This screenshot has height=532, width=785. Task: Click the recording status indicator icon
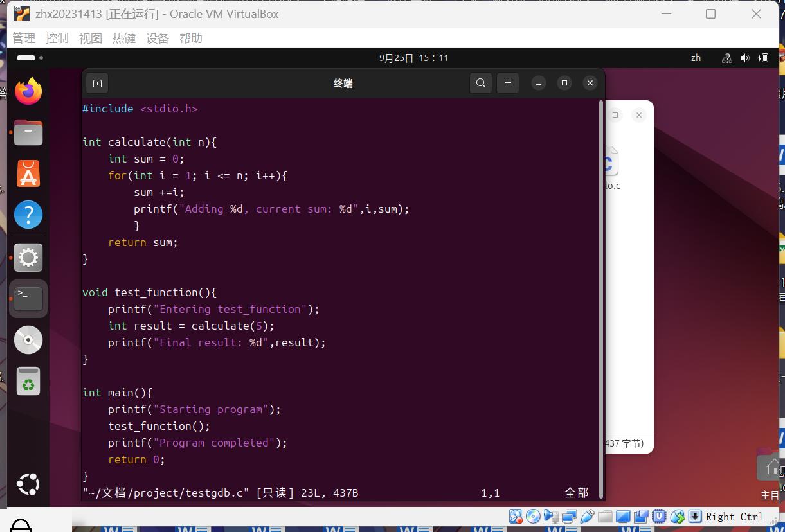tap(641, 517)
